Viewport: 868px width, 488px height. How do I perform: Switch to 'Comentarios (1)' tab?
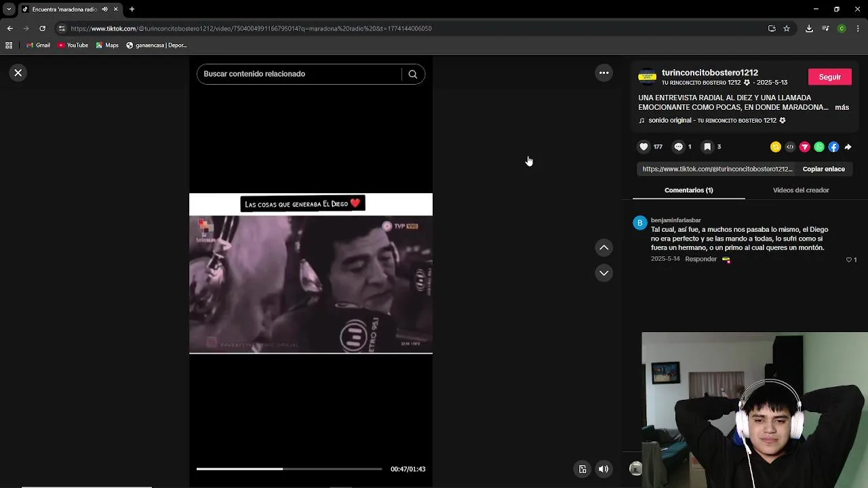click(x=688, y=190)
